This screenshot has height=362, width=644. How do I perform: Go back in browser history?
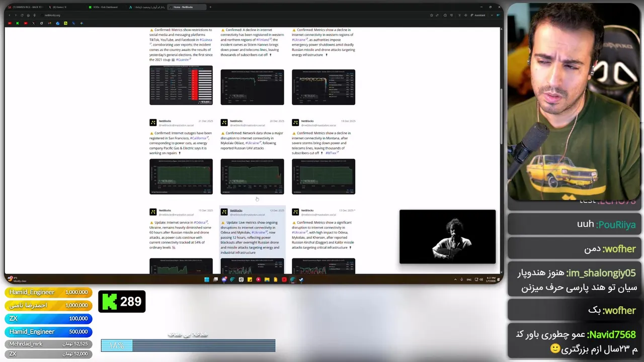point(10,15)
